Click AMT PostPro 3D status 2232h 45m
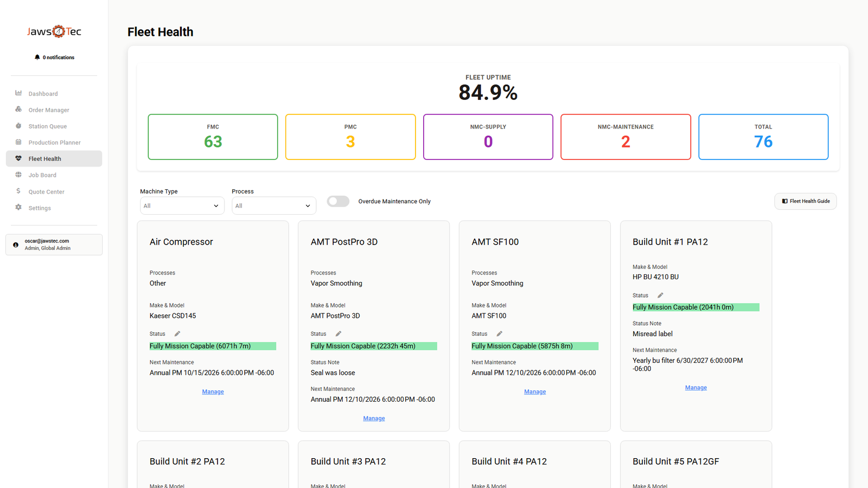Viewport: 868px width, 488px height. pos(374,346)
